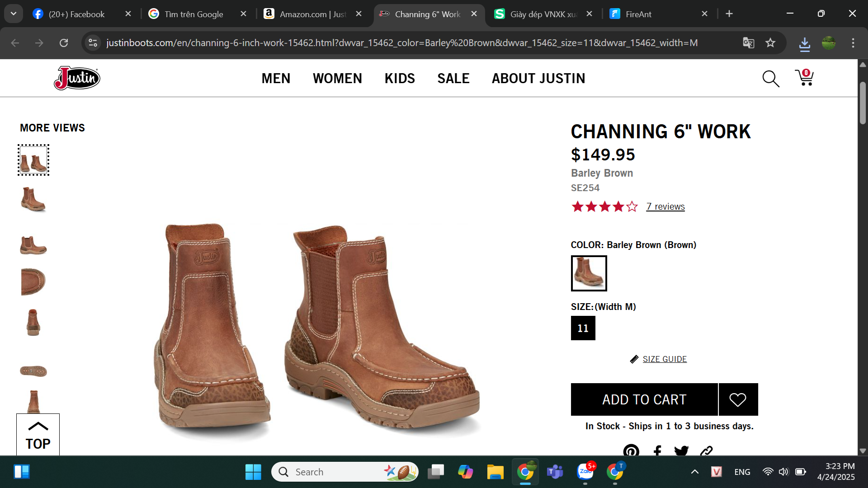Click the Justin logo to go home
Viewport: 868px width, 488px height.
coord(77,78)
